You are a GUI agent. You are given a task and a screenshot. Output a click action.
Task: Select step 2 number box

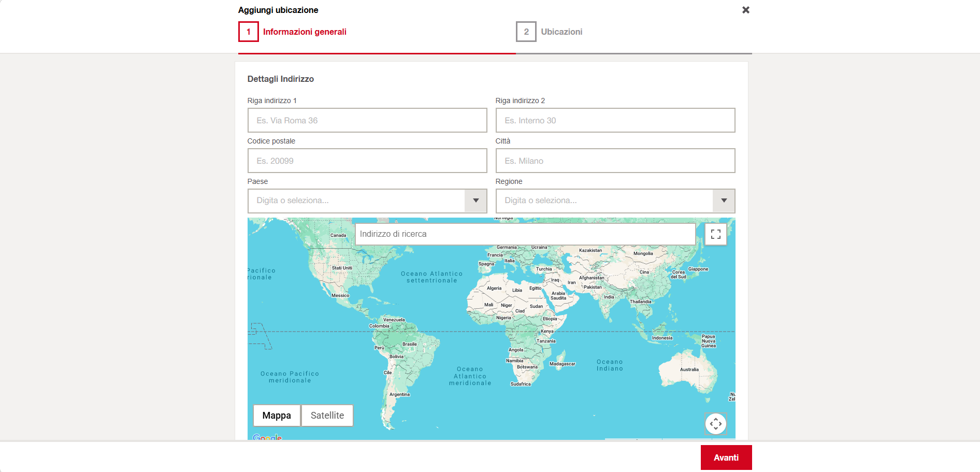pos(526,32)
